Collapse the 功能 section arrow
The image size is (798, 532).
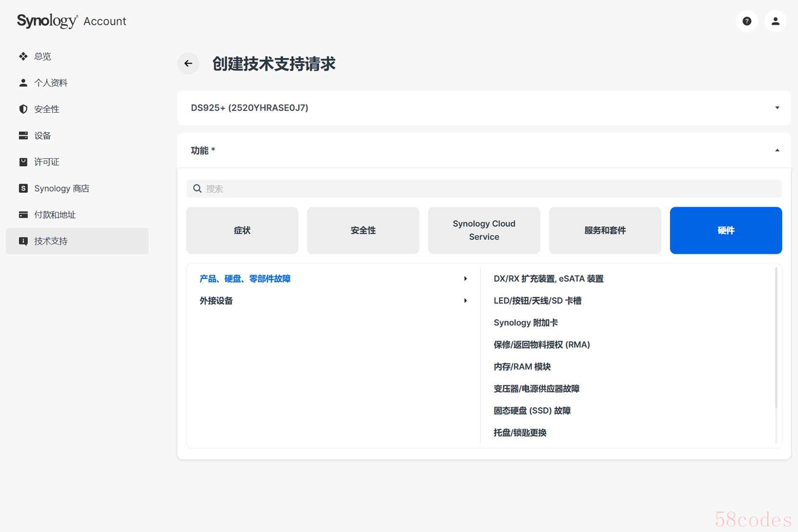click(777, 150)
